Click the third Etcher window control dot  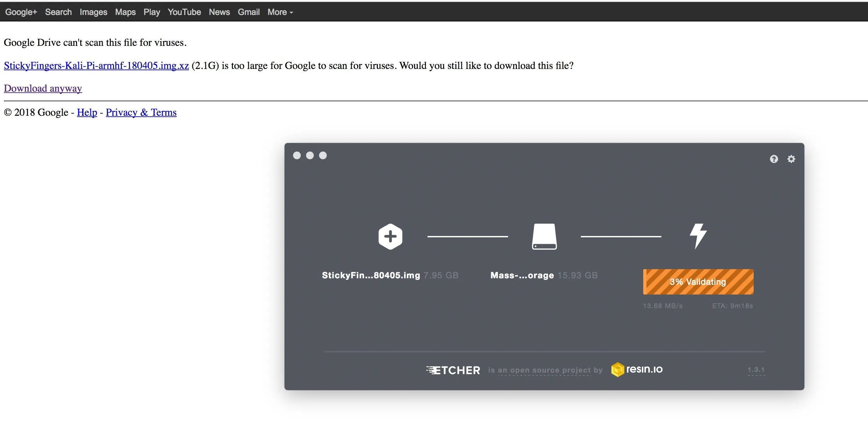click(323, 155)
